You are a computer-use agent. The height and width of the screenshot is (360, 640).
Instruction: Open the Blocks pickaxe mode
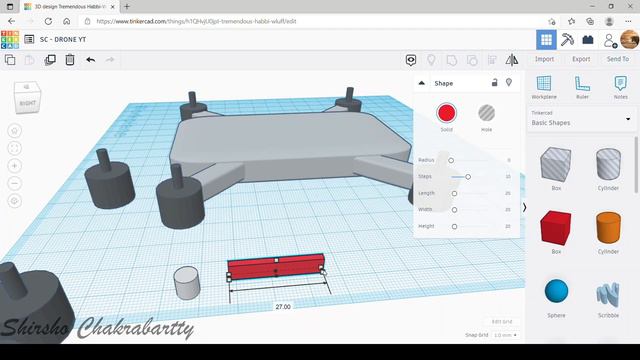[x=567, y=40]
